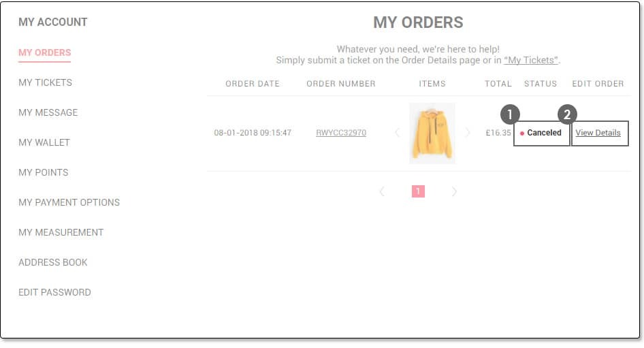This screenshot has width=644, height=348.
Task: Go to next page with pagination arrow
Action: coord(454,191)
